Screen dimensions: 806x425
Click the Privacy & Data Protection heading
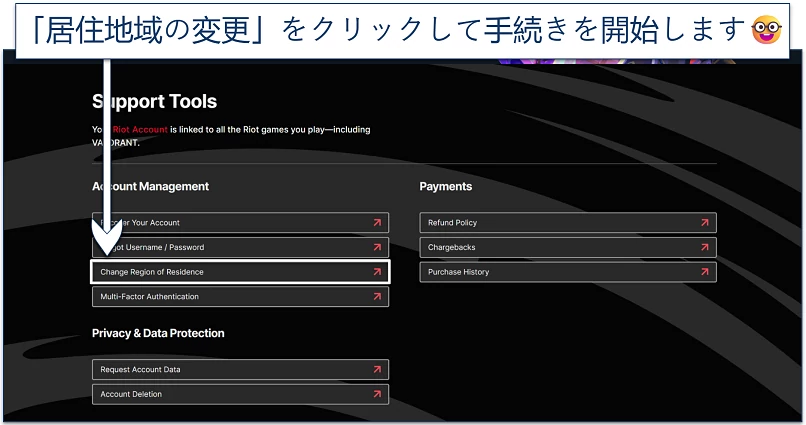(x=158, y=333)
